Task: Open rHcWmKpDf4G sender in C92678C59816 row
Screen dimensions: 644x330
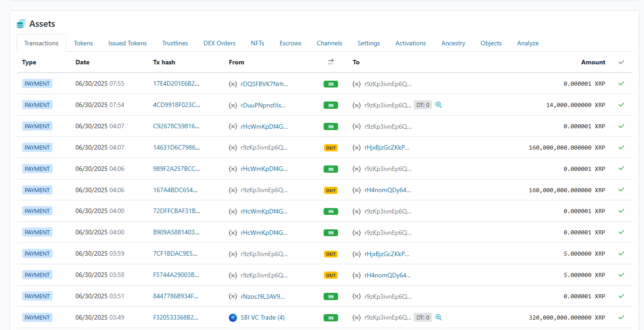Action: [x=264, y=126]
